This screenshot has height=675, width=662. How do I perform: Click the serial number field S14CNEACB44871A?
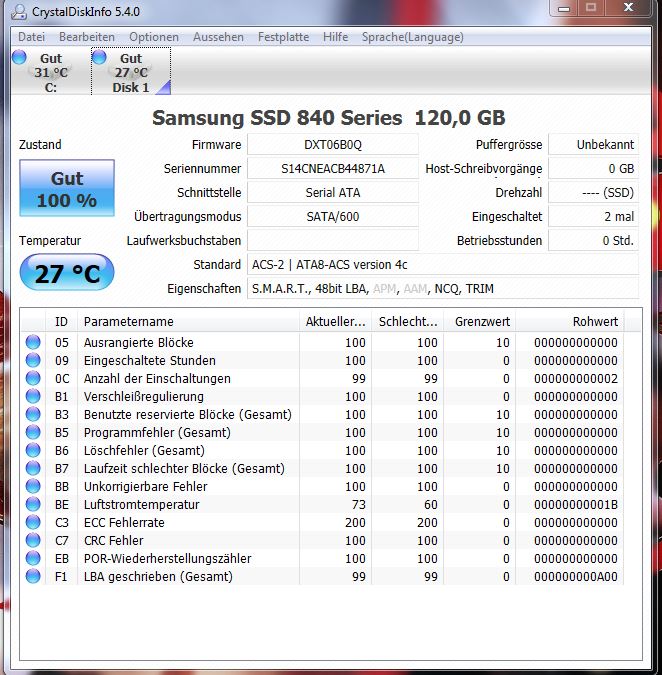(x=333, y=169)
